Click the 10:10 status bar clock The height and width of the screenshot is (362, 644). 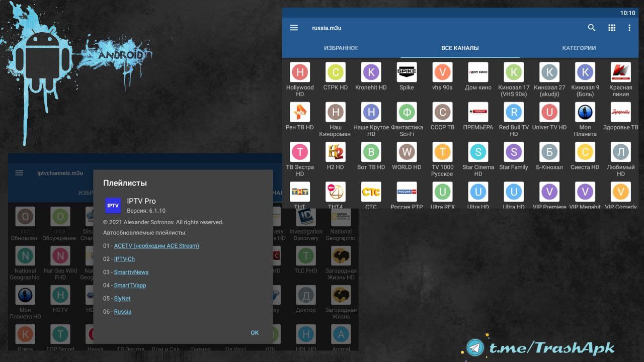point(627,13)
